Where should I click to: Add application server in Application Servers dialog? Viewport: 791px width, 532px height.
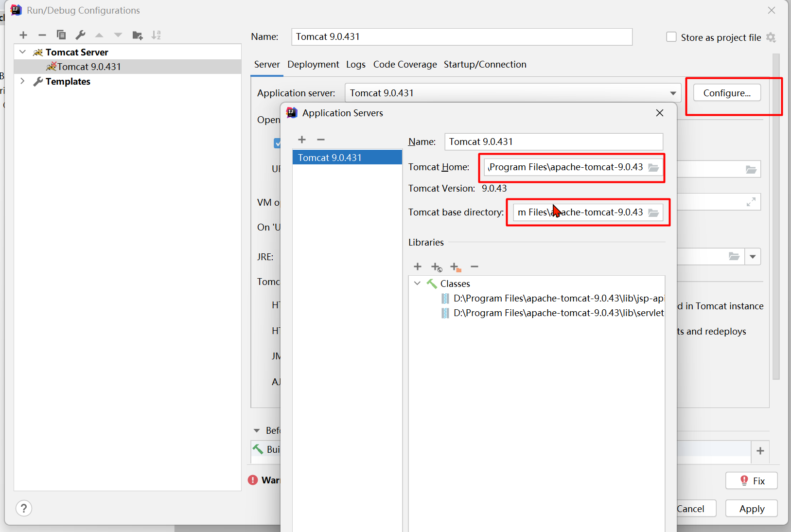point(302,140)
